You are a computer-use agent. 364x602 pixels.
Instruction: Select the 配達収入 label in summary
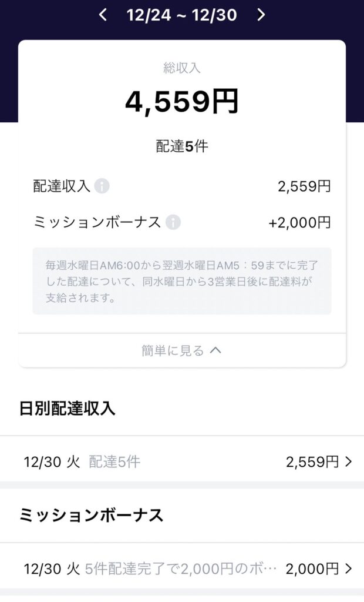click(x=61, y=186)
